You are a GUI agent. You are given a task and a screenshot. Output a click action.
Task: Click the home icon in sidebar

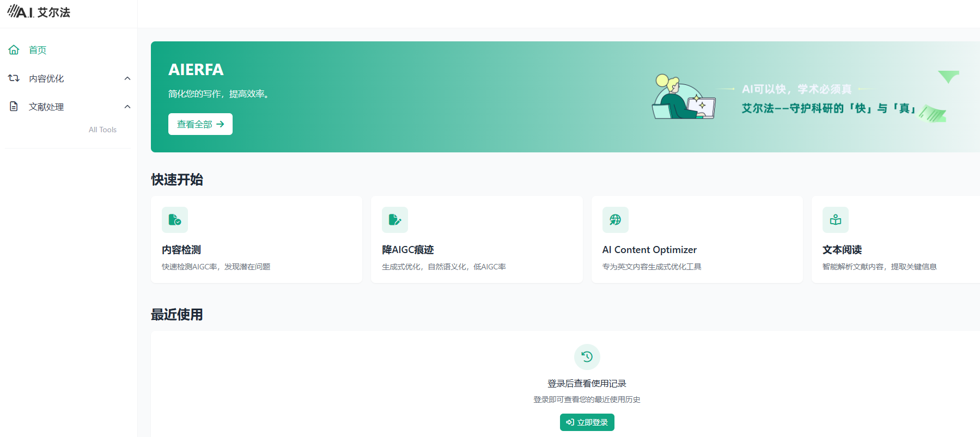coord(14,50)
